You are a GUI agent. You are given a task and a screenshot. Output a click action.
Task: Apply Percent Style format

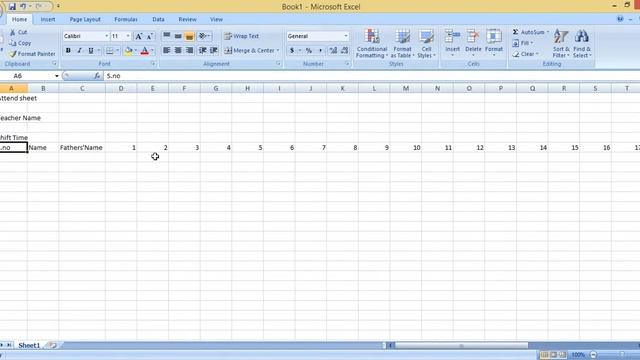(x=309, y=51)
